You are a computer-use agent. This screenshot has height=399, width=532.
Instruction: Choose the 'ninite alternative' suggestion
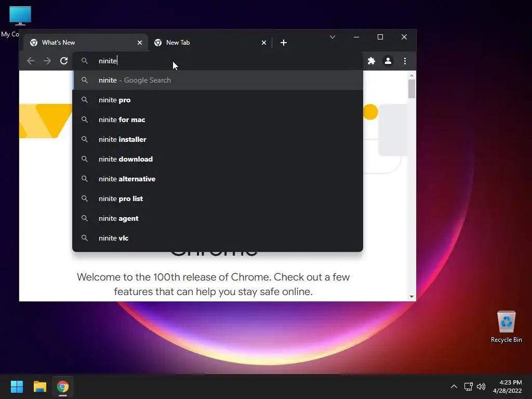point(218,179)
